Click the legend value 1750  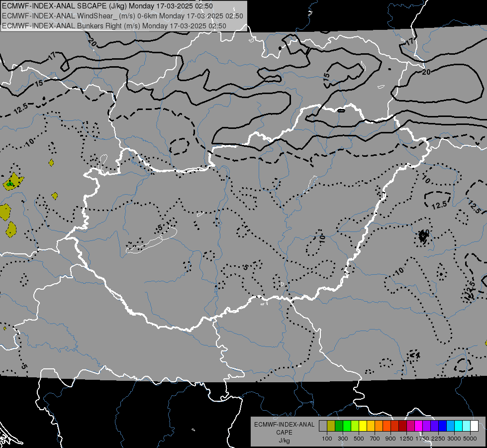click(x=422, y=439)
